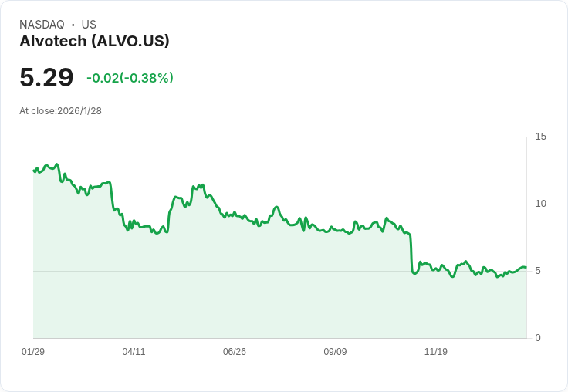Click the 10 price axis label
Viewport: 568px width, 392px height.
tap(540, 204)
